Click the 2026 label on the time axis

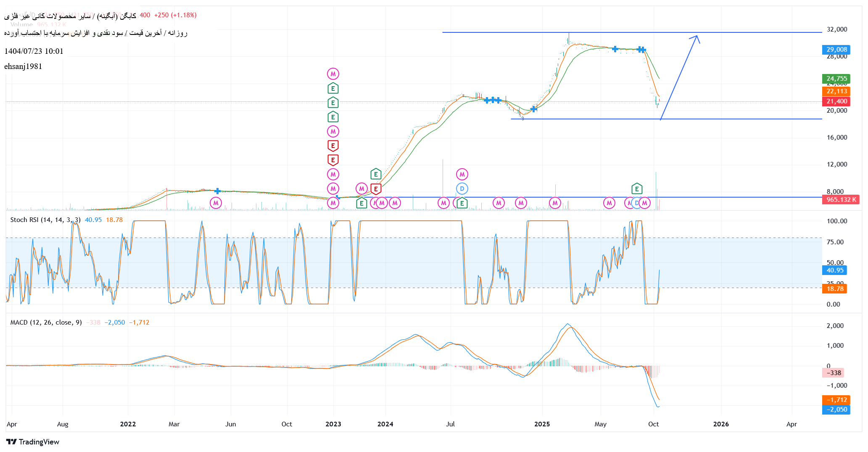tap(721, 424)
